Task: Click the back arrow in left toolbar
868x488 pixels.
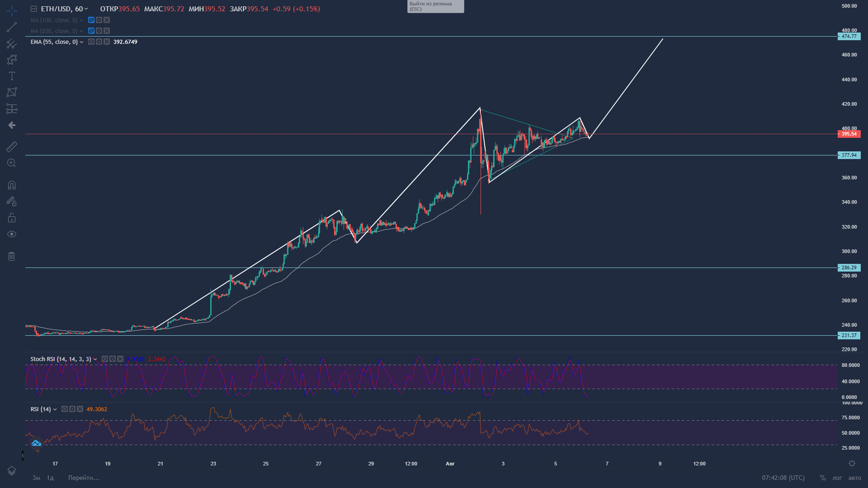Action: point(12,125)
